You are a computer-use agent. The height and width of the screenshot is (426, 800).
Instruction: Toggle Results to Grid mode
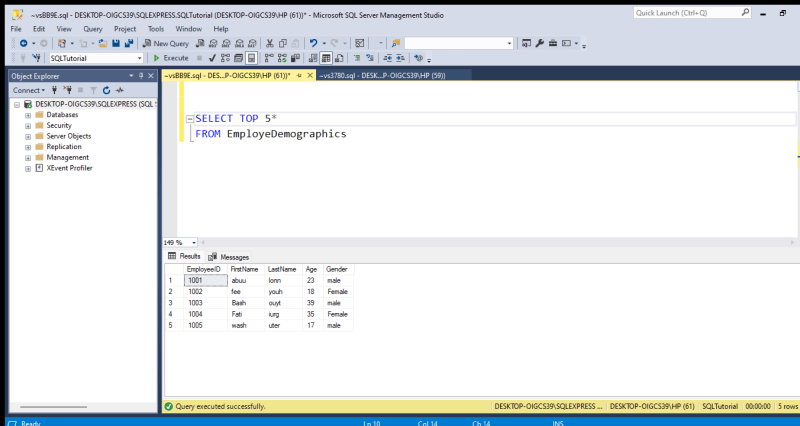click(x=326, y=58)
